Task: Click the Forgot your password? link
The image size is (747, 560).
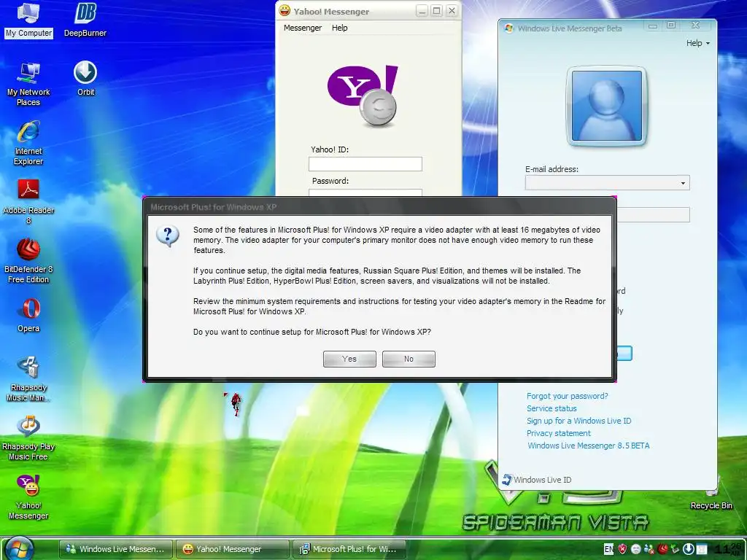Action: (567, 396)
